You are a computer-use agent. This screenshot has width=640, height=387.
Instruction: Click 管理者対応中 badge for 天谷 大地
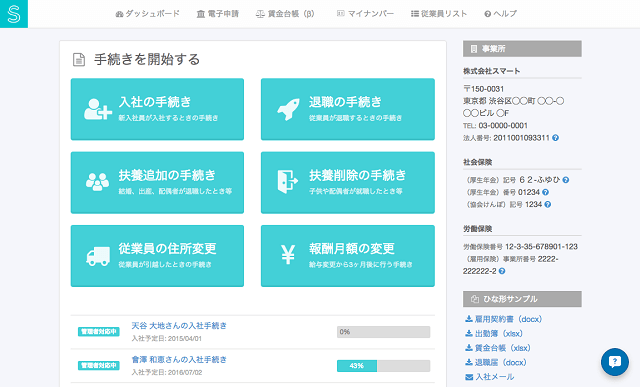98,331
